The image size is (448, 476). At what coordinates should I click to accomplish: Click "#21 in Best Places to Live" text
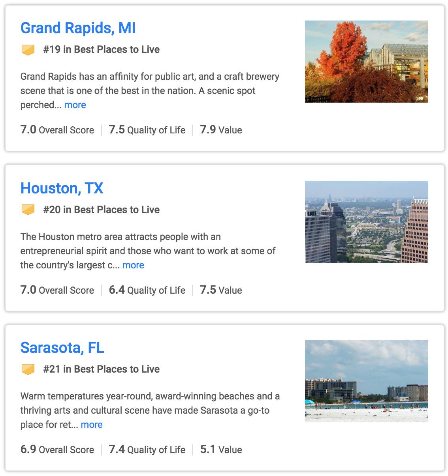pos(101,369)
